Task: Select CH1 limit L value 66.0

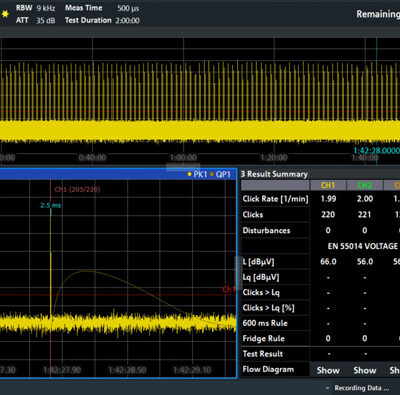Action: 328,262
